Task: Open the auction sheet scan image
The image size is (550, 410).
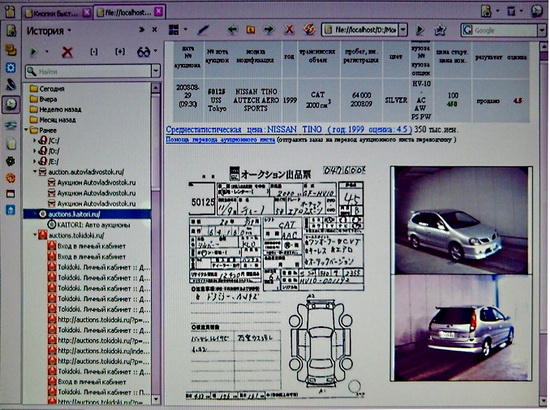Action: click(x=277, y=282)
